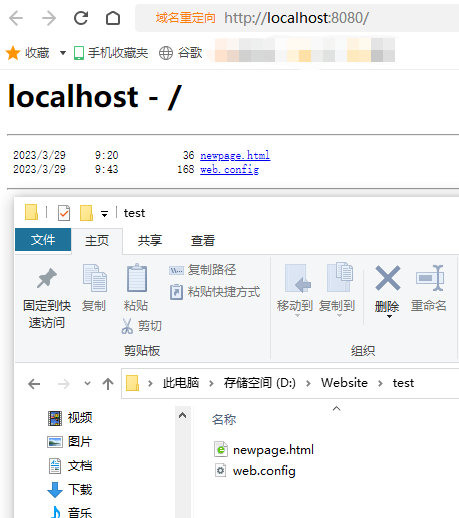This screenshot has width=459, height=518.
Task: Focus the address bar showing localhost:8080
Action: [297, 18]
